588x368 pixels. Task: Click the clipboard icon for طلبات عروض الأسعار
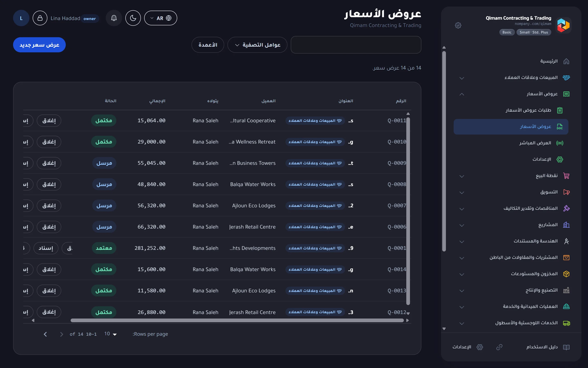(x=560, y=110)
